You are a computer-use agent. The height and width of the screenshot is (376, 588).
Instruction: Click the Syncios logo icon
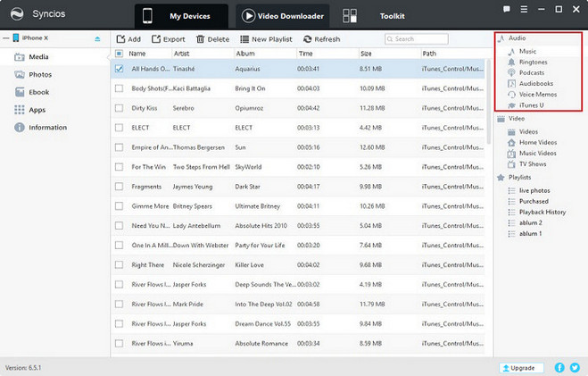click(x=17, y=14)
